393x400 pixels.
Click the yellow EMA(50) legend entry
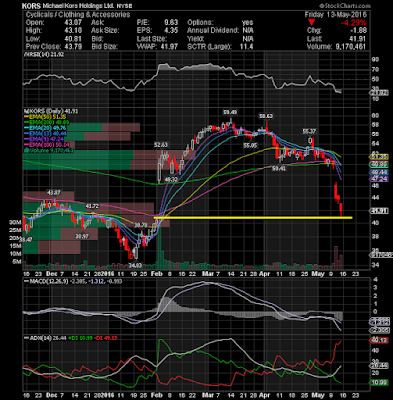[45, 117]
